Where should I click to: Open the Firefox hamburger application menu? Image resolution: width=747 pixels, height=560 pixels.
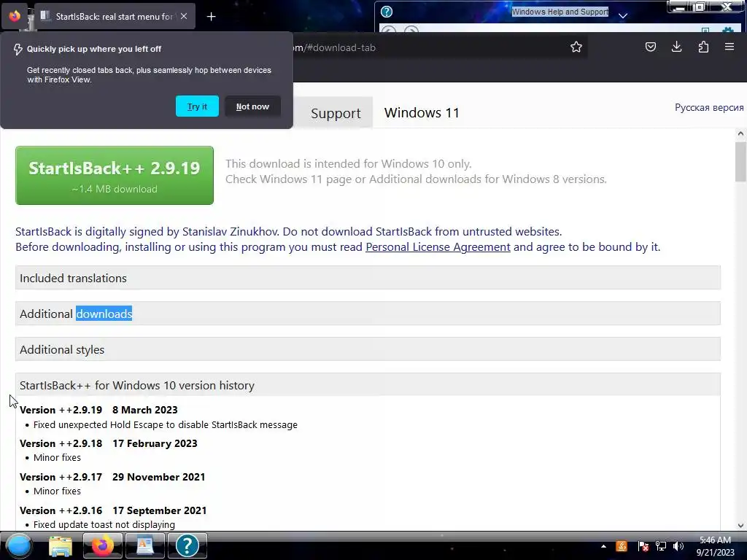pos(729,47)
